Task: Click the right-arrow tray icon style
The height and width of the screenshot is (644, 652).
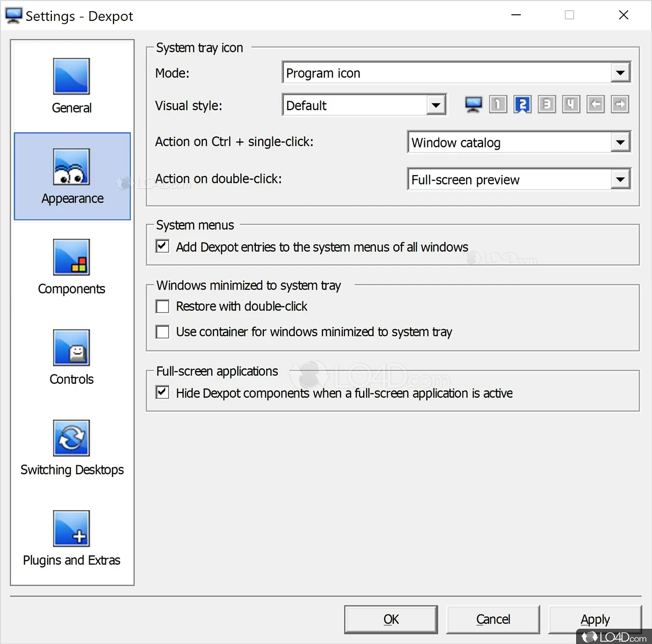Action: (x=620, y=104)
